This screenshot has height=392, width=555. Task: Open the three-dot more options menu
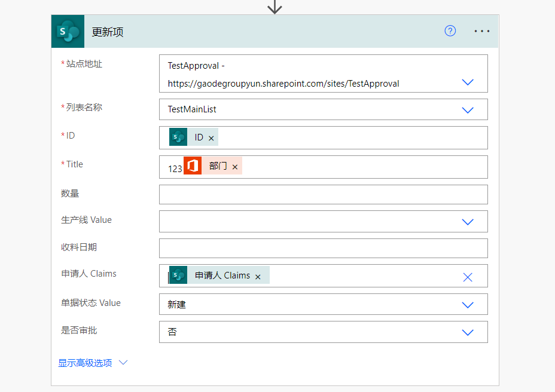[482, 31]
